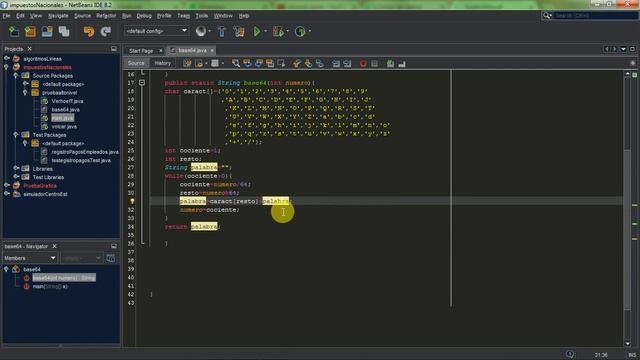Select base64(int numero) in Navigator

pos(64,278)
